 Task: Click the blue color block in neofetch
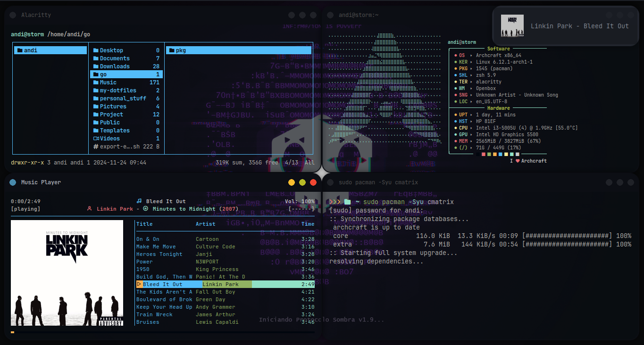coord(501,154)
